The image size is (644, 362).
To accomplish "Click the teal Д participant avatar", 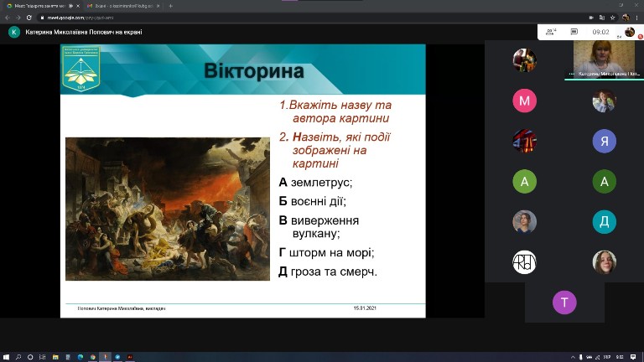I will [604, 221].
